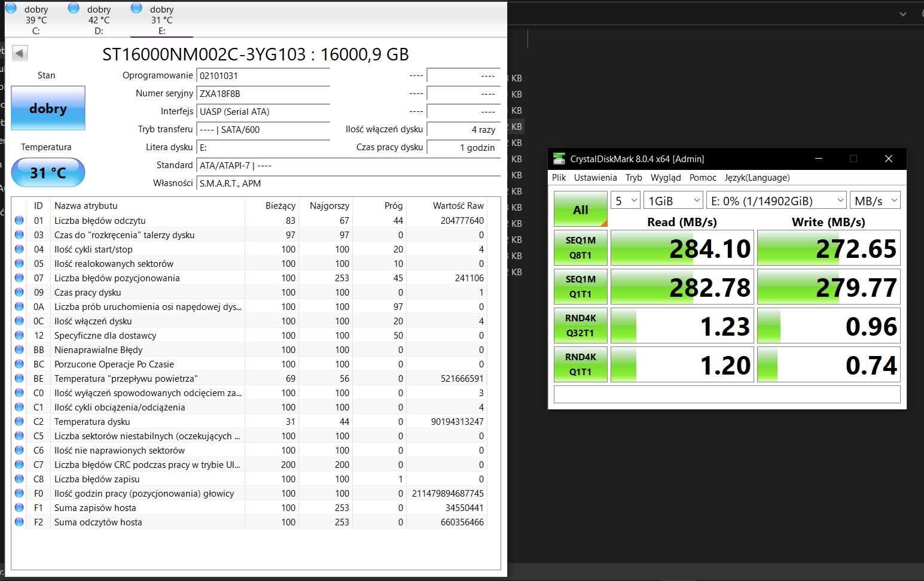Open the Plik menu
924x581 pixels.
(559, 178)
